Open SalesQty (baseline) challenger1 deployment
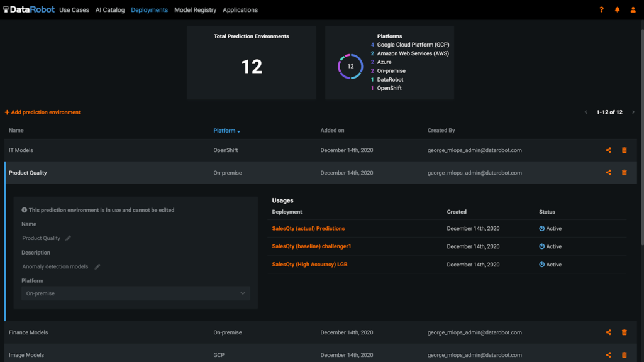 click(311, 246)
